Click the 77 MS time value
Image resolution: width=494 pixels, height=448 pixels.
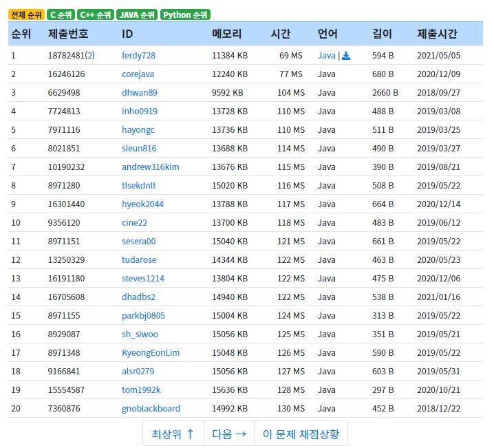(291, 74)
